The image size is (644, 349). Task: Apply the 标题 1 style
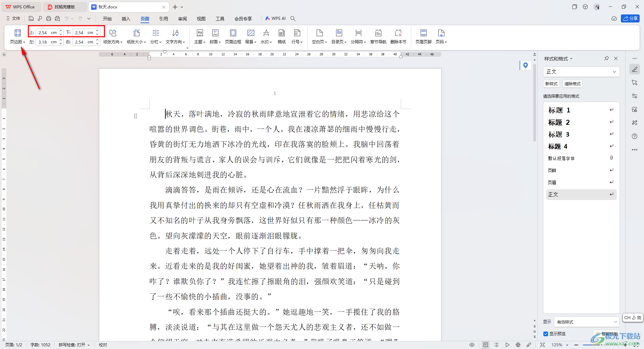click(x=581, y=110)
